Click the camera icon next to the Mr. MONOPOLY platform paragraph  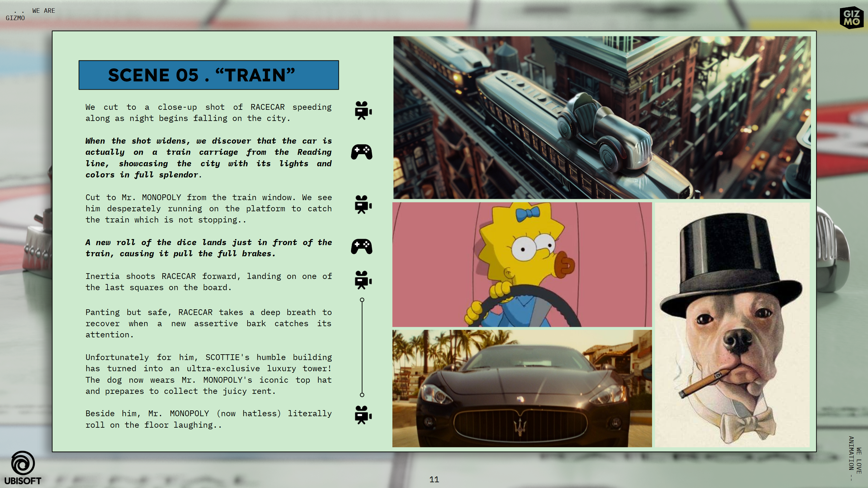363,205
